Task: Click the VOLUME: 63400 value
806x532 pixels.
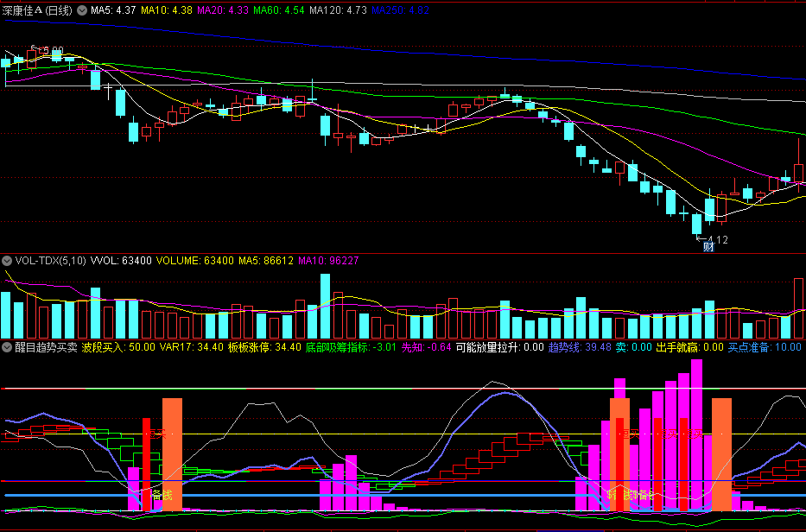Action: [195, 261]
